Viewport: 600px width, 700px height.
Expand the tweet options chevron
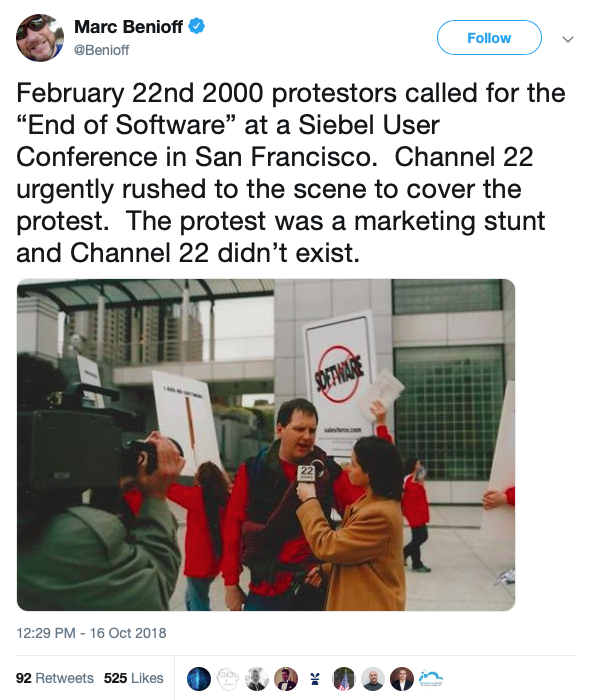tap(568, 39)
